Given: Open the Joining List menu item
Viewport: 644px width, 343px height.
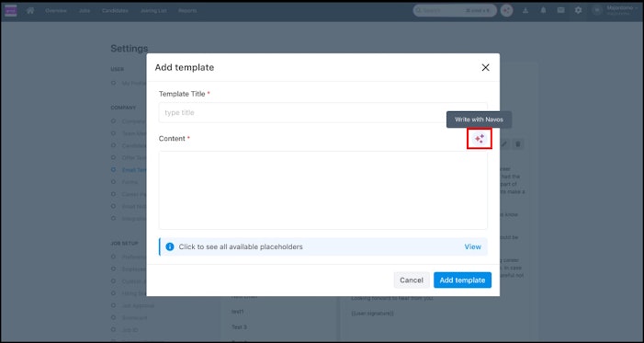Looking at the screenshot, I should click(153, 11).
